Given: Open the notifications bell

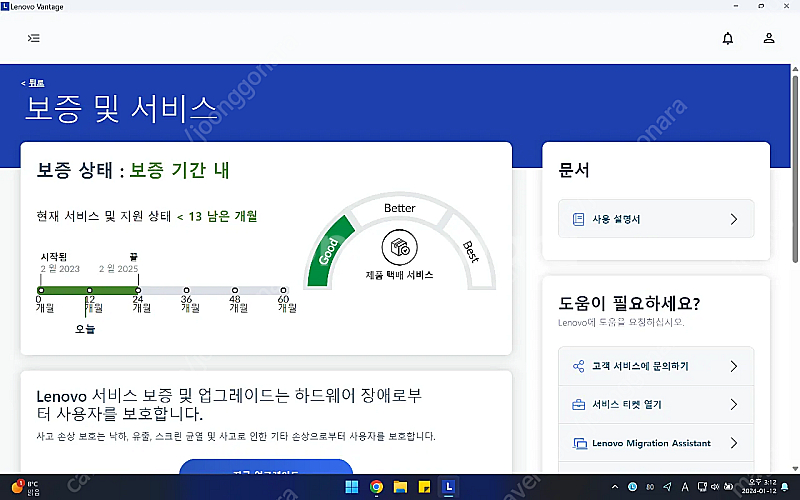Looking at the screenshot, I should (728, 39).
